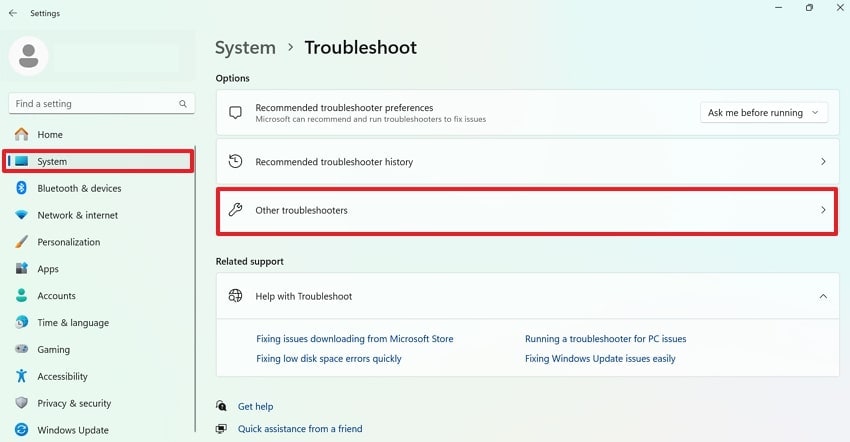
Task: Click System in the breadcrumb
Action: point(245,48)
